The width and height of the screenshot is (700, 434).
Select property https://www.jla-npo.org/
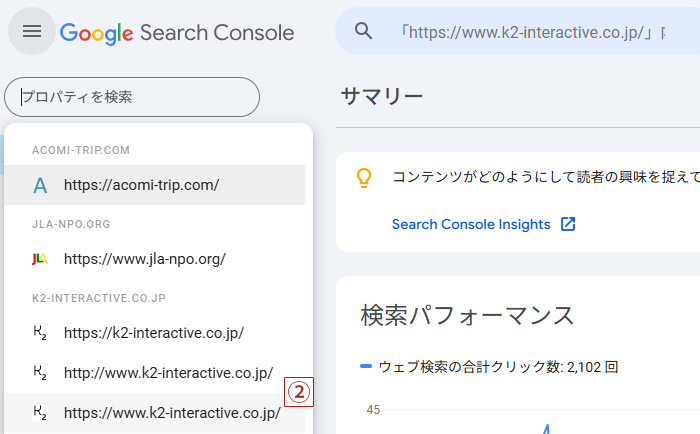click(154, 259)
